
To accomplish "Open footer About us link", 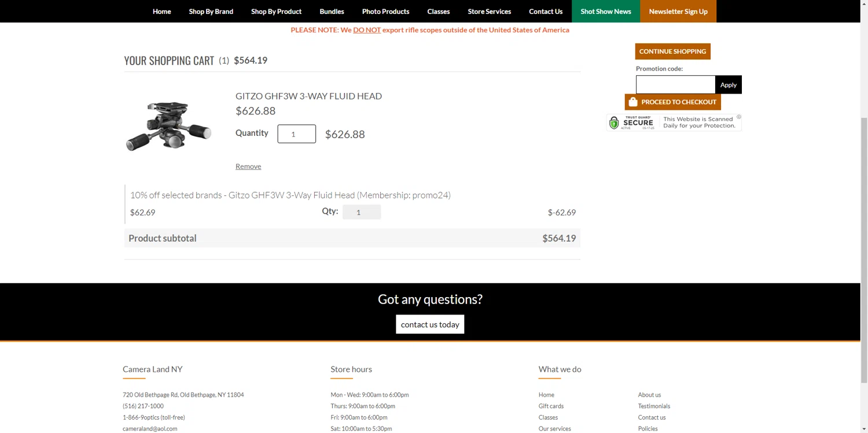I will [x=649, y=395].
